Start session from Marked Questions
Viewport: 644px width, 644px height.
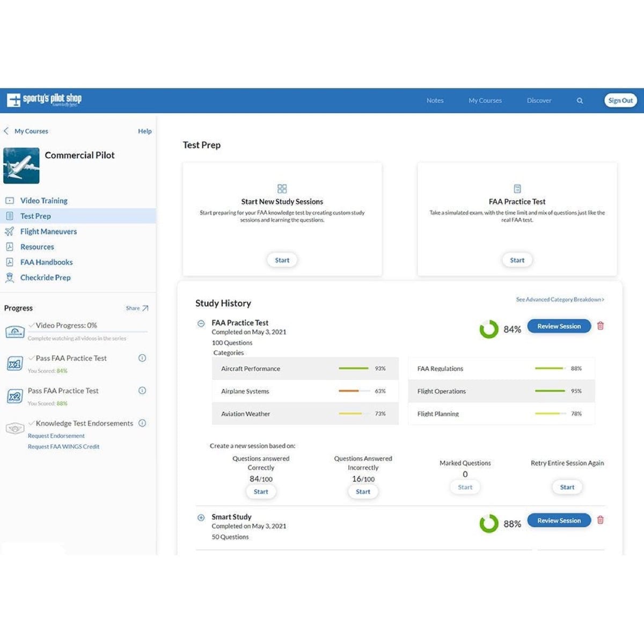click(465, 487)
